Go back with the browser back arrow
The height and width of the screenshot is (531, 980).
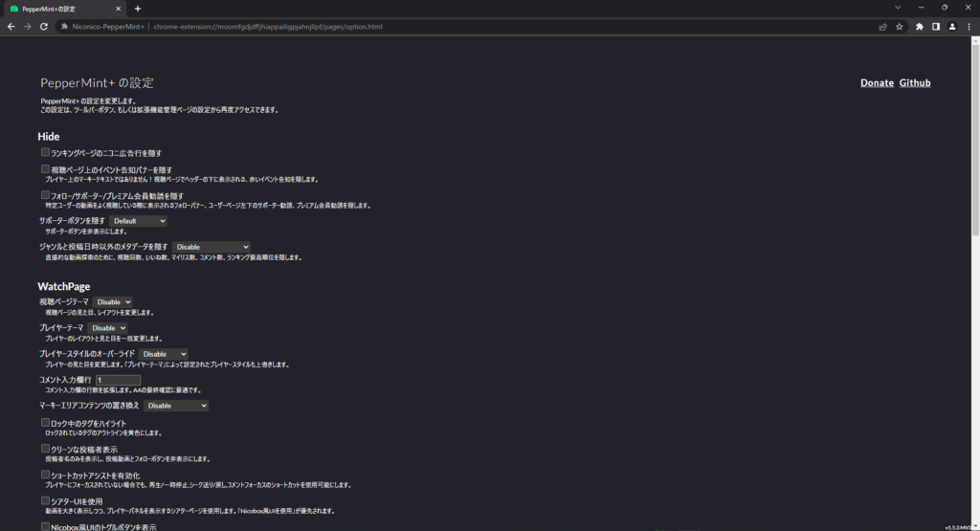click(x=11, y=27)
